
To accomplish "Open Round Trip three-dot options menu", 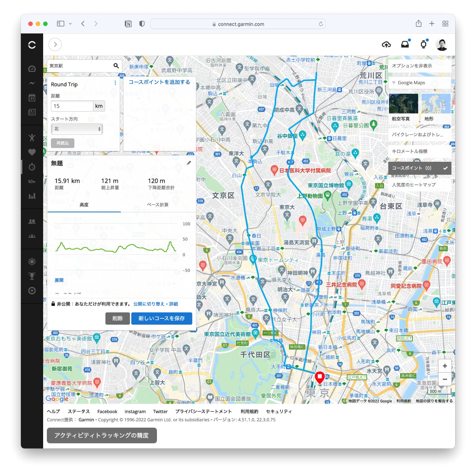I will [x=115, y=83].
